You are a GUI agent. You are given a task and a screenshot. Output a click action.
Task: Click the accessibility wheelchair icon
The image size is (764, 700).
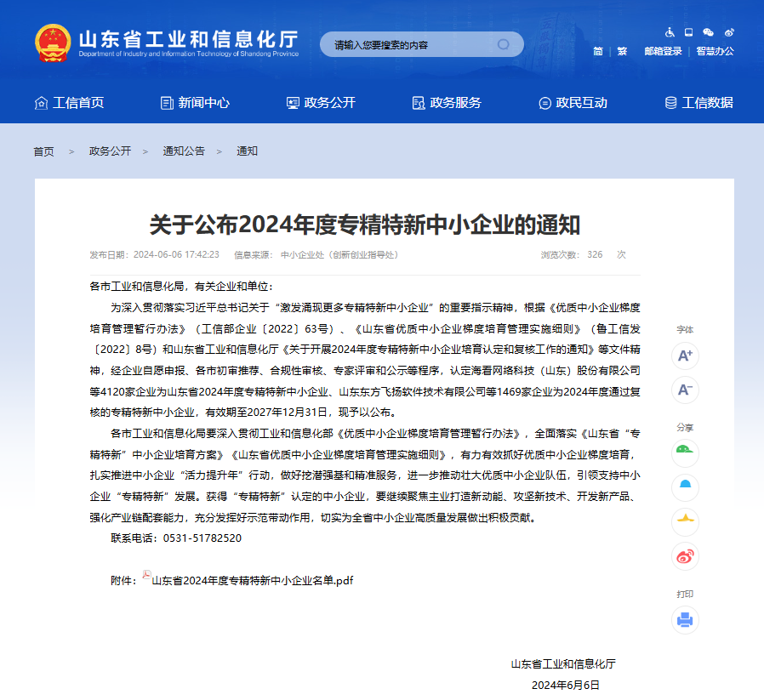670,32
